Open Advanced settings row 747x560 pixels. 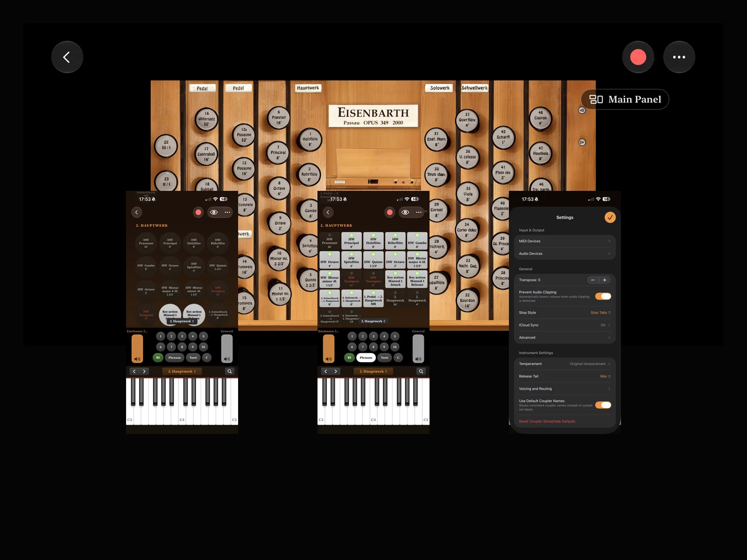click(x=564, y=337)
